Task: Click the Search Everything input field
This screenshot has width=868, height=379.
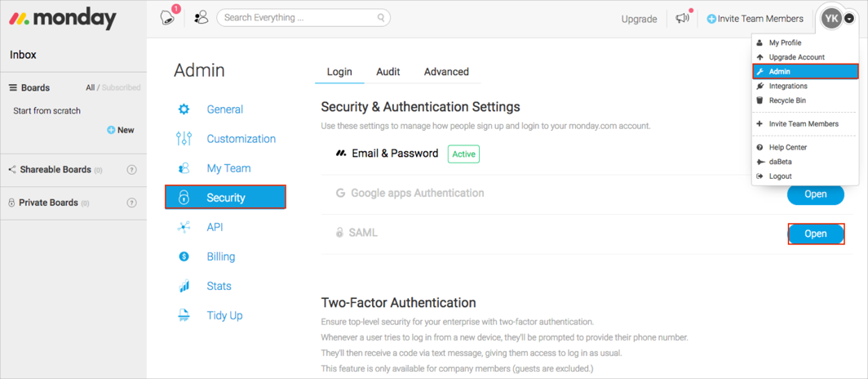Action: [x=298, y=17]
